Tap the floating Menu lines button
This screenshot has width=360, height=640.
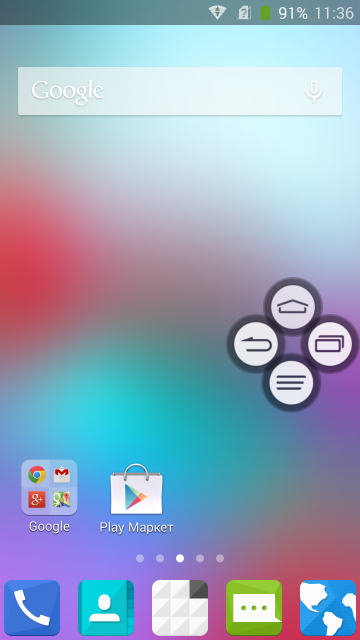pos(291,382)
